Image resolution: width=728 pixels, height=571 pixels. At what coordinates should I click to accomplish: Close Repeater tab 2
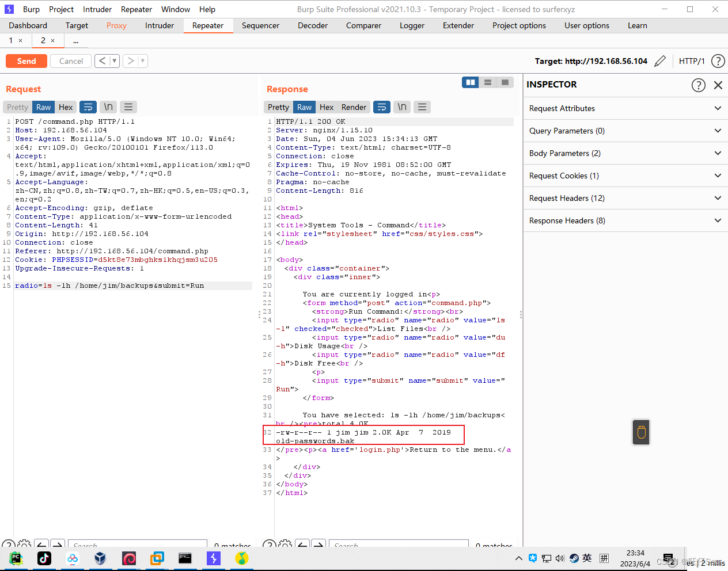pyautogui.click(x=52, y=40)
